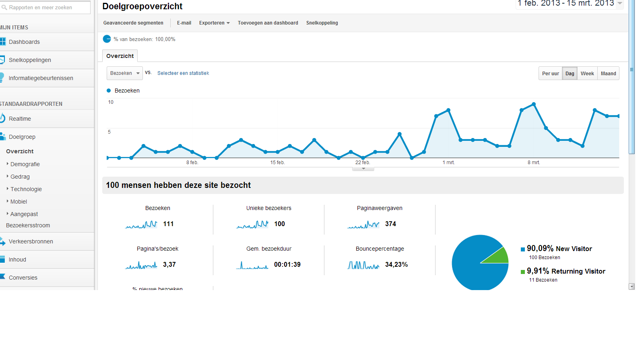Expand the Aangepast tree item
The width and height of the screenshot is (644, 346).
coord(8,214)
